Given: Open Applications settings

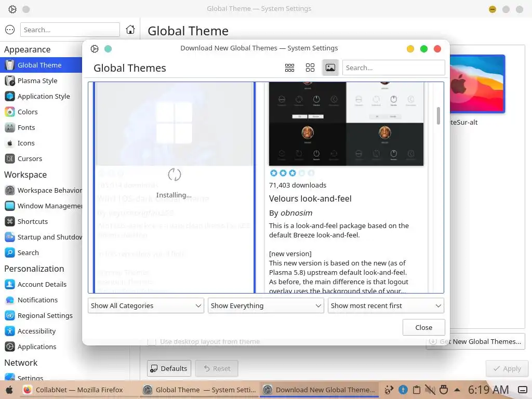Looking at the screenshot, I should click(41, 347).
